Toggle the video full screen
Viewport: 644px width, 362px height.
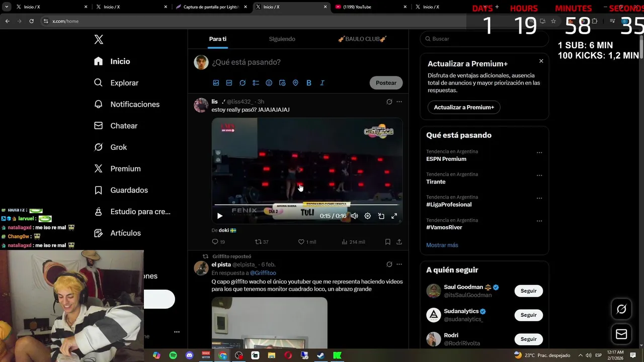pyautogui.click(x=394, y=216)
